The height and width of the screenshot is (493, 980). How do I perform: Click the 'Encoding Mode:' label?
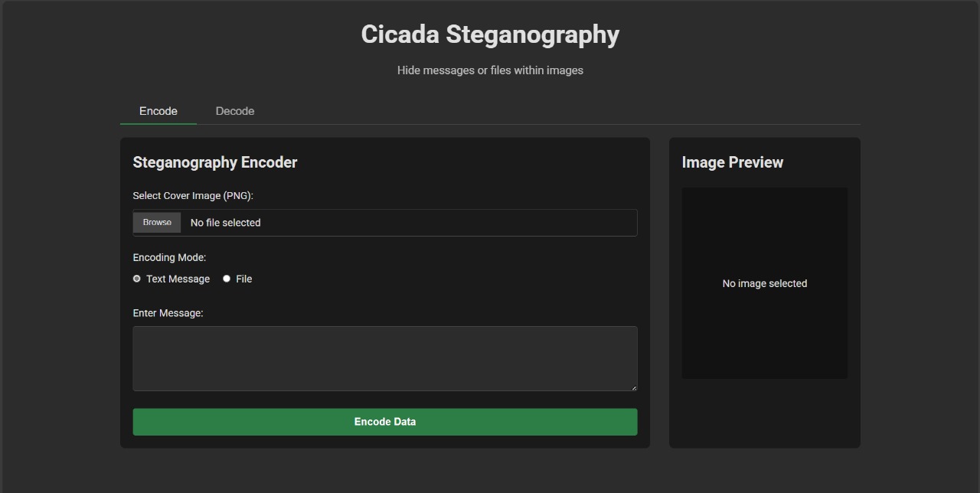click(x=169, y=257)
